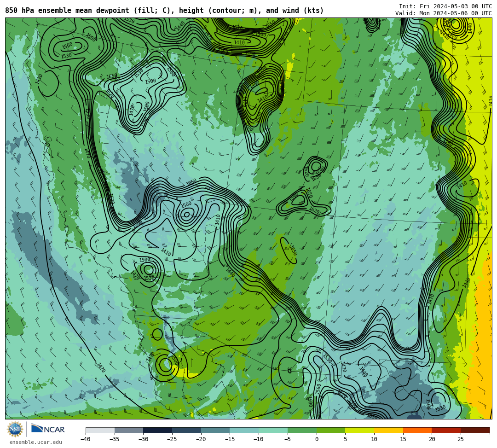Click the '−20' colorbar tick label
Image resolution: width=497 pixels, height=448 pixels.
(201, 439)
